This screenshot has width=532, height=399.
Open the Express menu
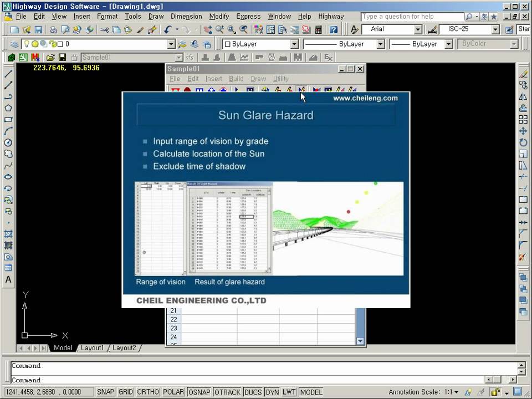coord(248,16)
